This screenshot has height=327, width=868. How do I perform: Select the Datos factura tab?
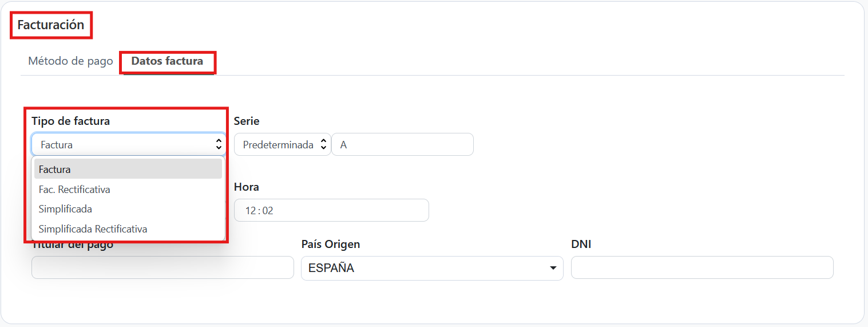point(167,61)
